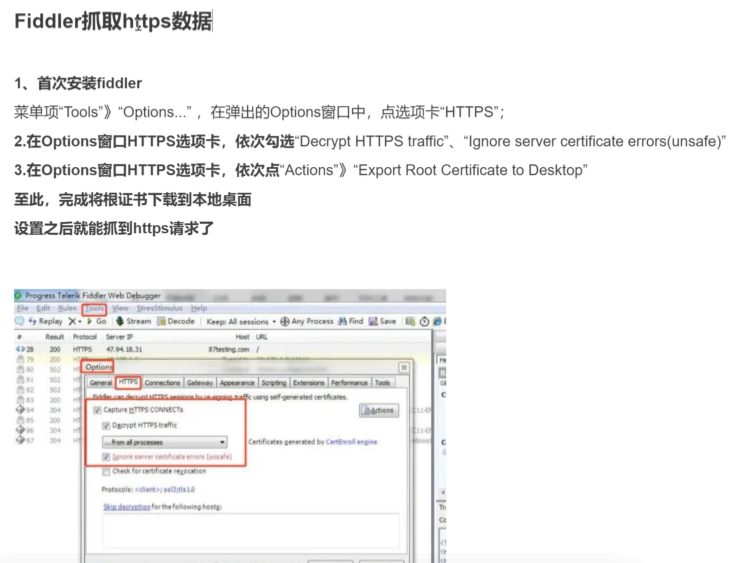Image resolution: width=751 pixels, height=563 pixels.
Task: Click the CertEnroll engine link
Action: (351, 442)
